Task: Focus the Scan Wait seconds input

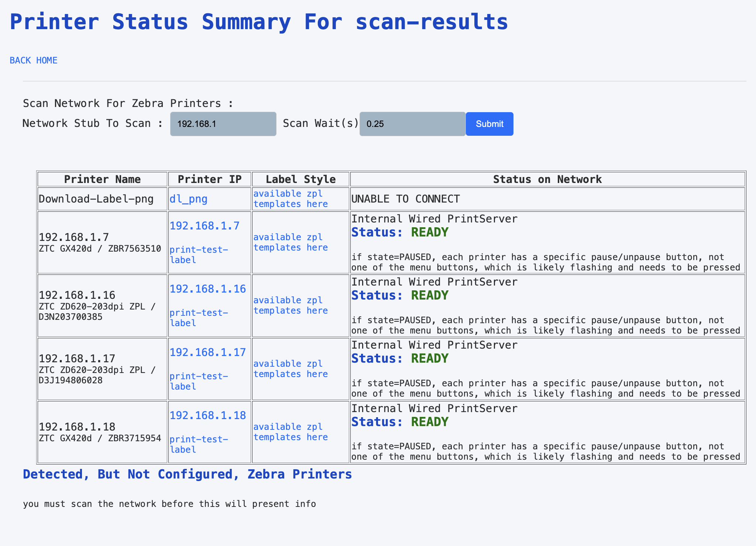Action: 412,124
